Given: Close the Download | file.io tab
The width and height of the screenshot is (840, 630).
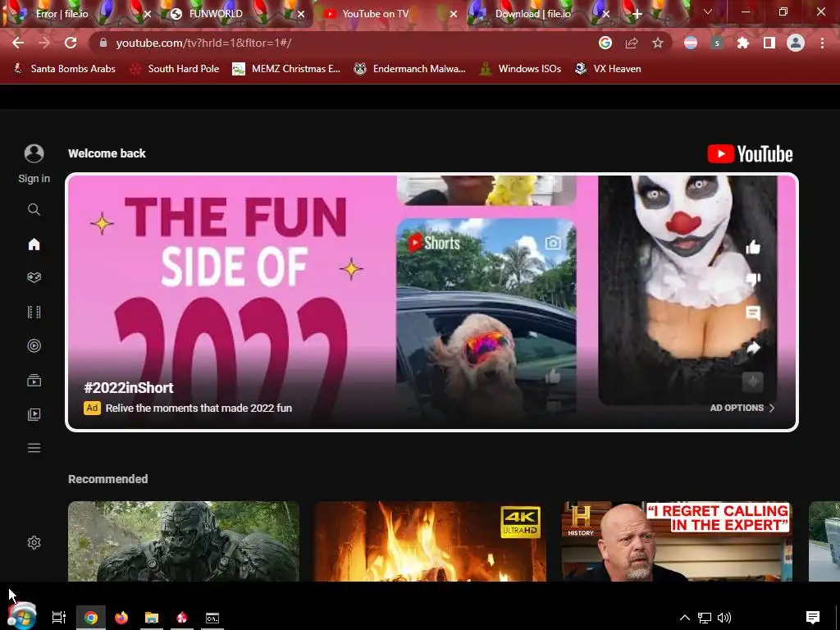Looking at the screenshot, I should pyautogui.click(x=606, y=15).
